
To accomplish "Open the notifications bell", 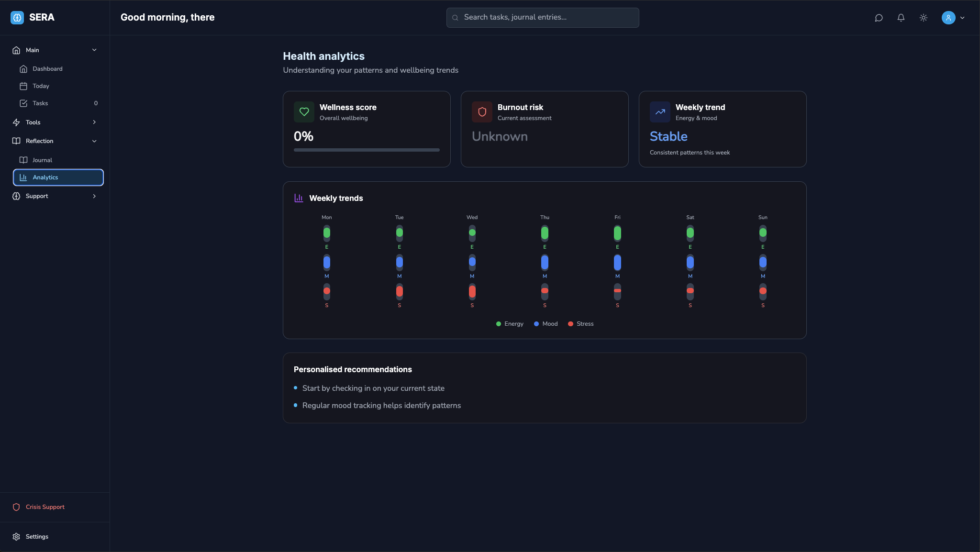I will (x=901, y=18).
